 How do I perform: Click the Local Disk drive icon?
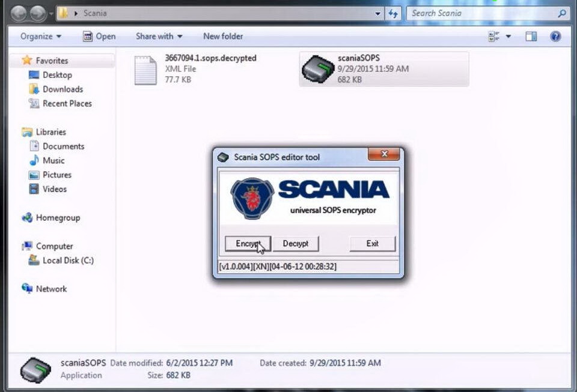click(x=34, y=260)
